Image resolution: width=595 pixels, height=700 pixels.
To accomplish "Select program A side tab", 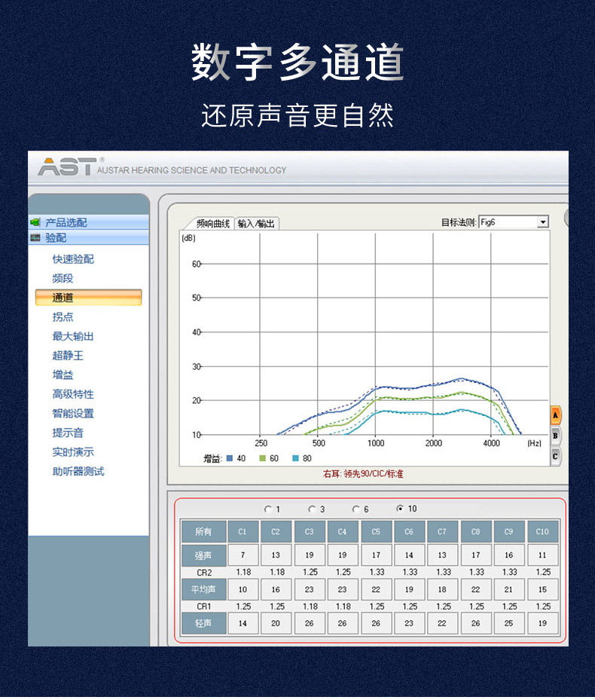I will [x=555, y=415].
